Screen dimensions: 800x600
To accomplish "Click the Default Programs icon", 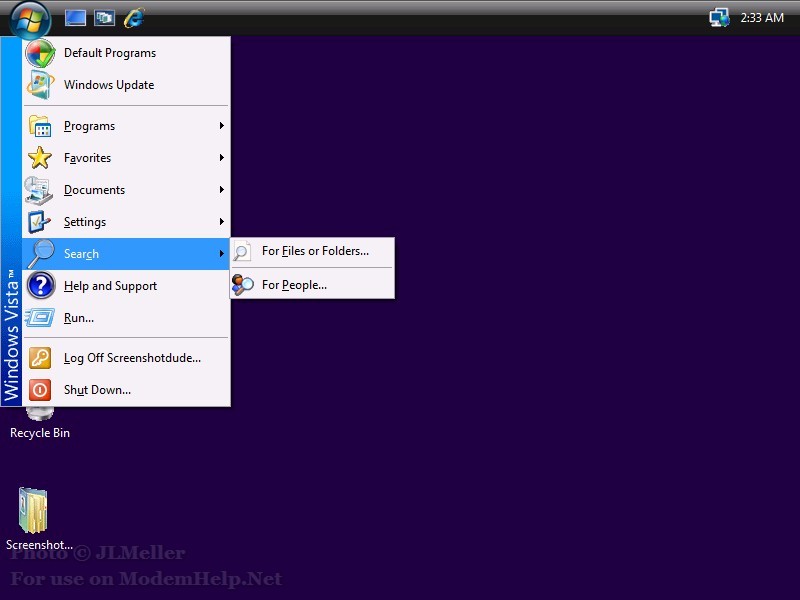I will pos(40,53).
